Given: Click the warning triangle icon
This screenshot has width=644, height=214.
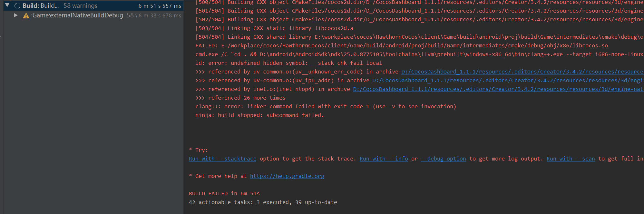Looking at the screenshot, I should (26, 15).
